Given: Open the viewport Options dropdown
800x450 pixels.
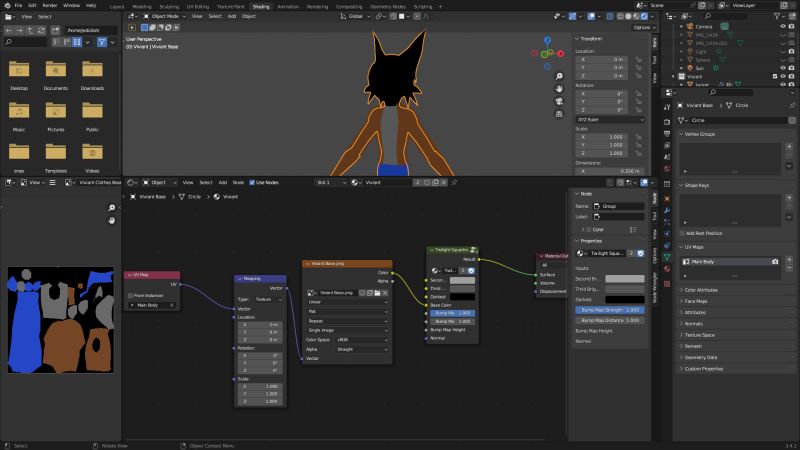Looking at the screenshot, I should point(644,28).
